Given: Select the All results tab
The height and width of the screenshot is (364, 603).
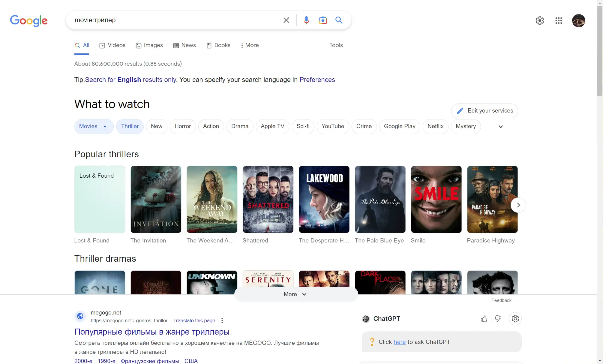Looking at the screenshot, I should tap(82, 45).
